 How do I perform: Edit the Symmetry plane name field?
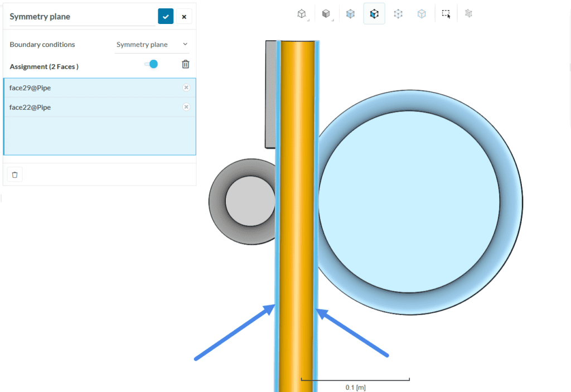pyautogui.click(x=81, y=17)
